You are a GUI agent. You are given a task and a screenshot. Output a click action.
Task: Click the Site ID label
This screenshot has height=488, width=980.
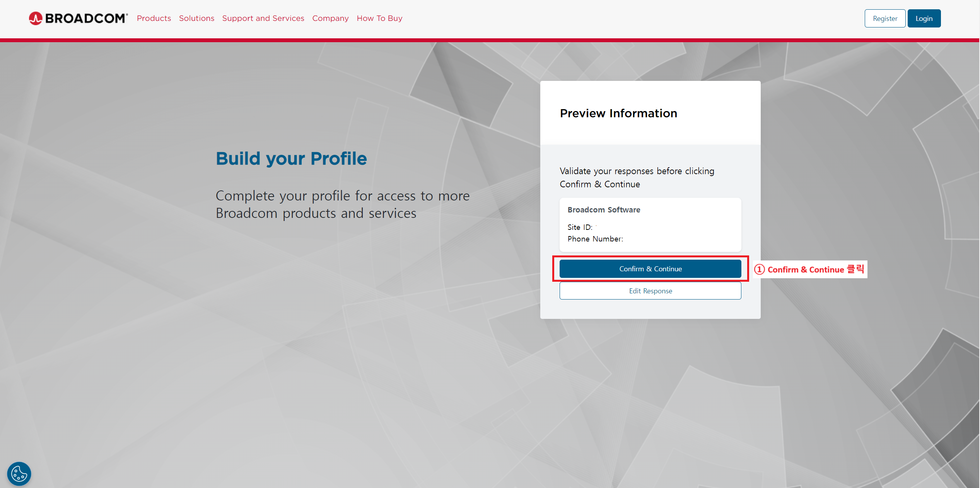point(579,227)
